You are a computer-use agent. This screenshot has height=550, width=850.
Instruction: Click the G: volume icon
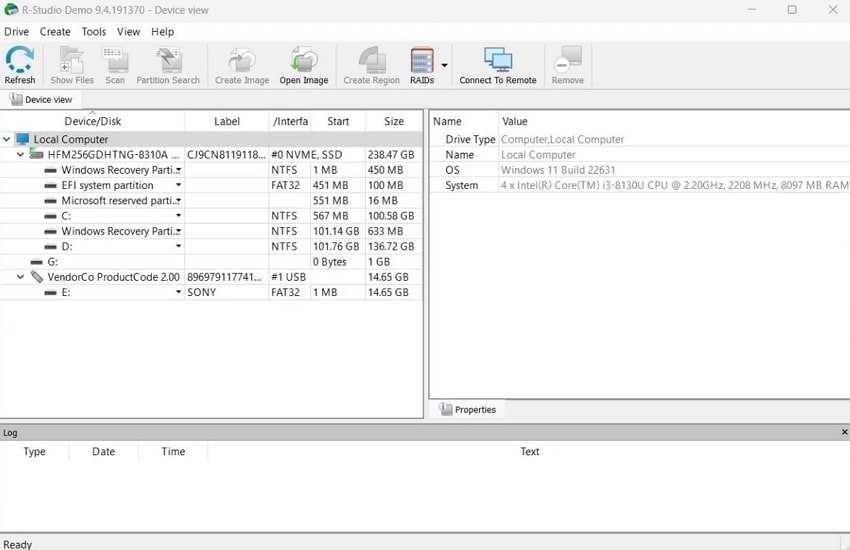(37, 262)
